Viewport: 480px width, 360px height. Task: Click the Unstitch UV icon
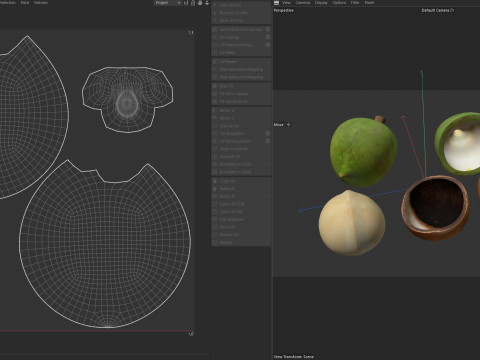pos(215,156)
